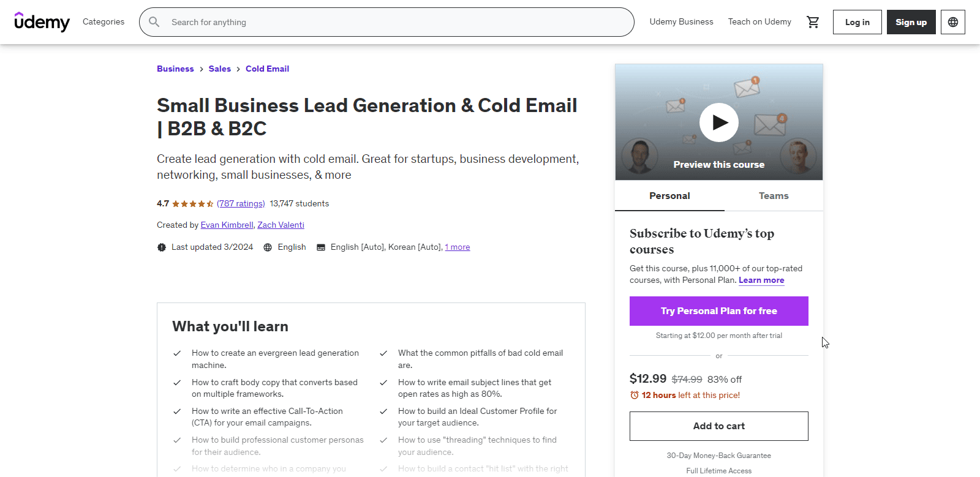Click instructor Evan Kimbrell
This screenshot has width=980, height=477.
pyautogui.click(x=227, y=225)
